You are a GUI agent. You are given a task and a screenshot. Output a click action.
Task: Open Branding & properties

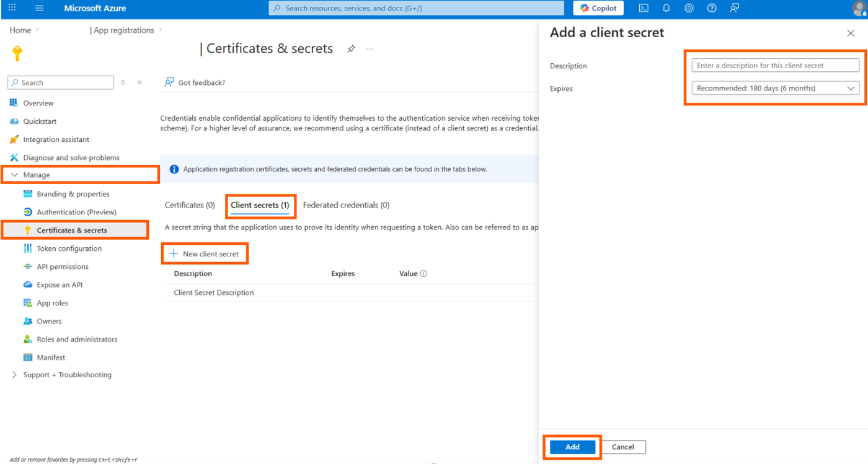73,194
